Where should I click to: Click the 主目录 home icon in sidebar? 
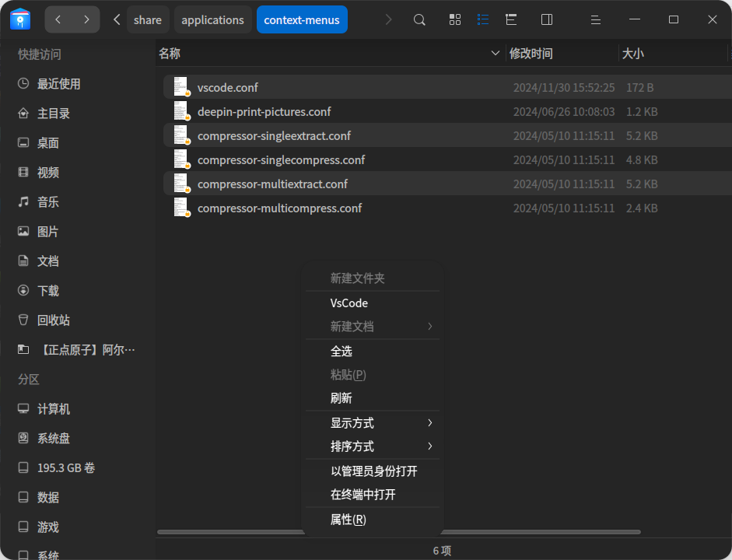23,114
